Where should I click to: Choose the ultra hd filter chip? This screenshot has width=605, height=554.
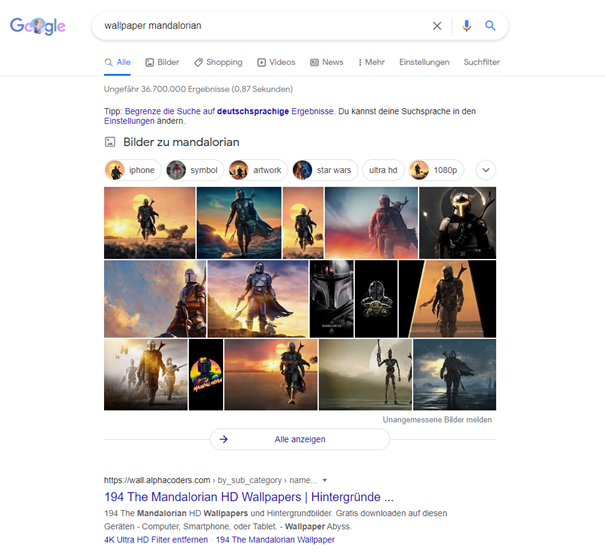point(383,170)
